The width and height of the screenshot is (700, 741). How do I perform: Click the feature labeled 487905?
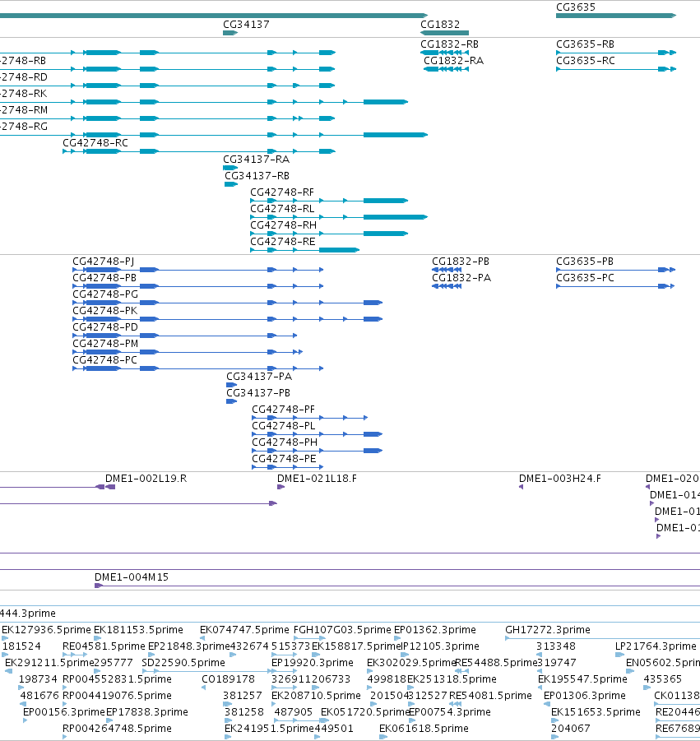point(293,712)
